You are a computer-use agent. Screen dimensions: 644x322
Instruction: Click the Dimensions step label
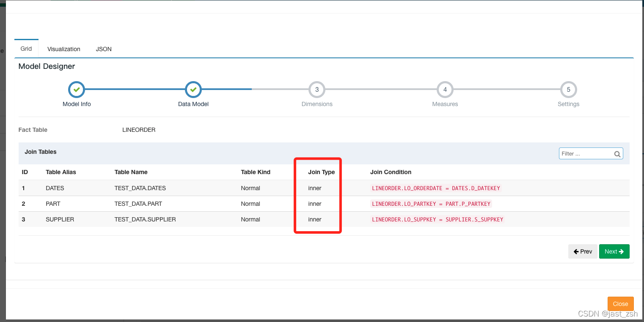click(317, 104)
